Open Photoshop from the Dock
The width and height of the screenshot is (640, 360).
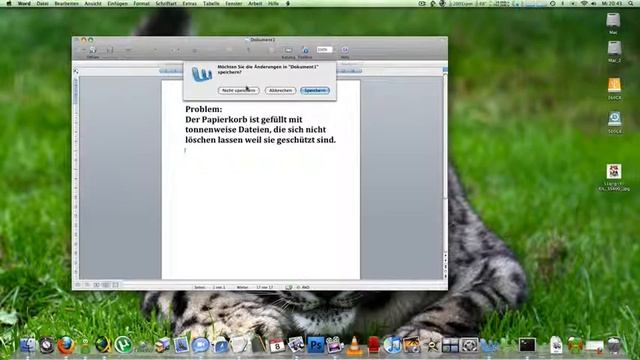point(316,345)
